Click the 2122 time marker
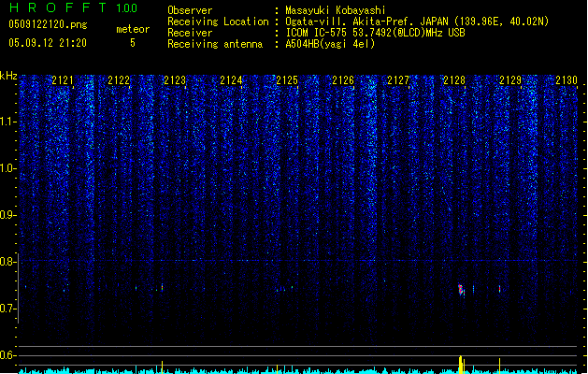588x374 pixels. pyautogui.click(x=119, y=80)
